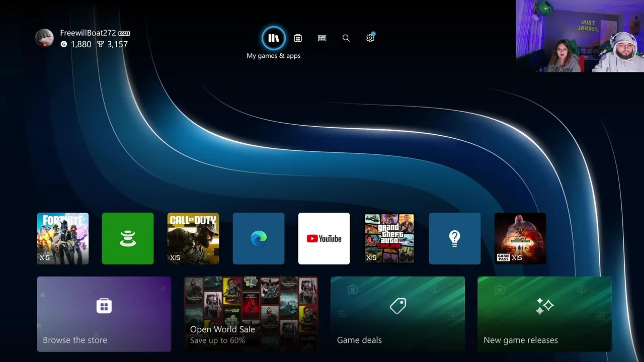This screenshot has height=362, width=644.
Task: Open My games & apps icon
Action: (x=274, y=38)
